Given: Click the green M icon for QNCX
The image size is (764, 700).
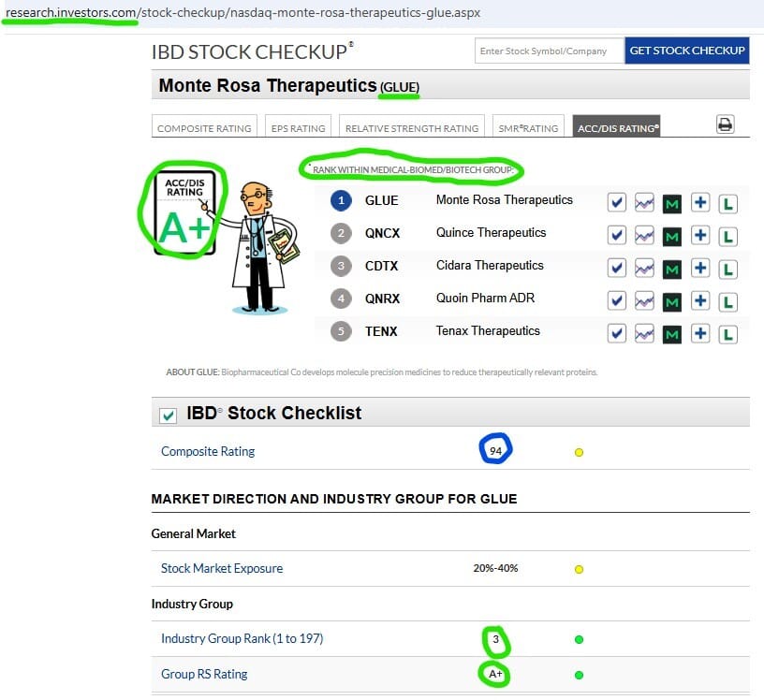Looking at the screenshot, I should click(672, 237).
